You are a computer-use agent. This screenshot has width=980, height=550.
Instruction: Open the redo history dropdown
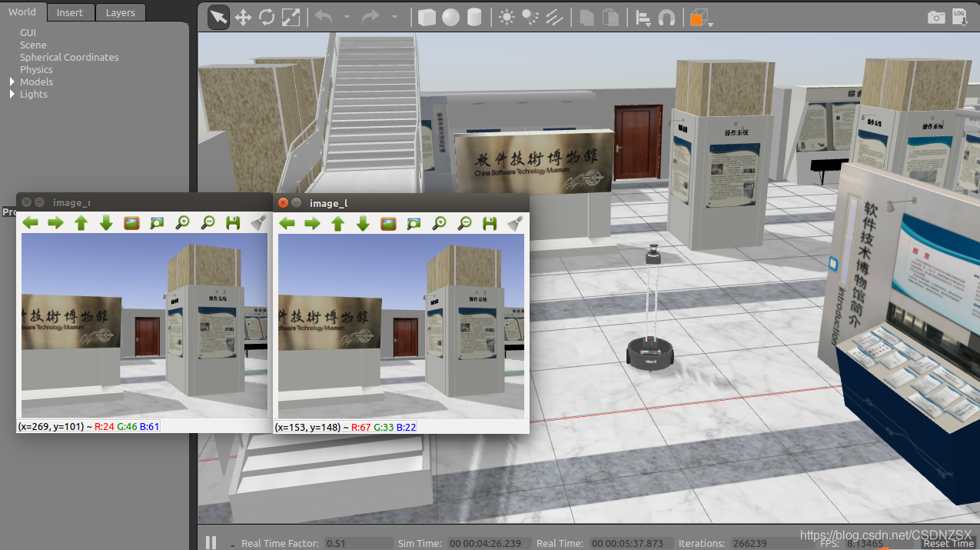[x=394, y=17]
